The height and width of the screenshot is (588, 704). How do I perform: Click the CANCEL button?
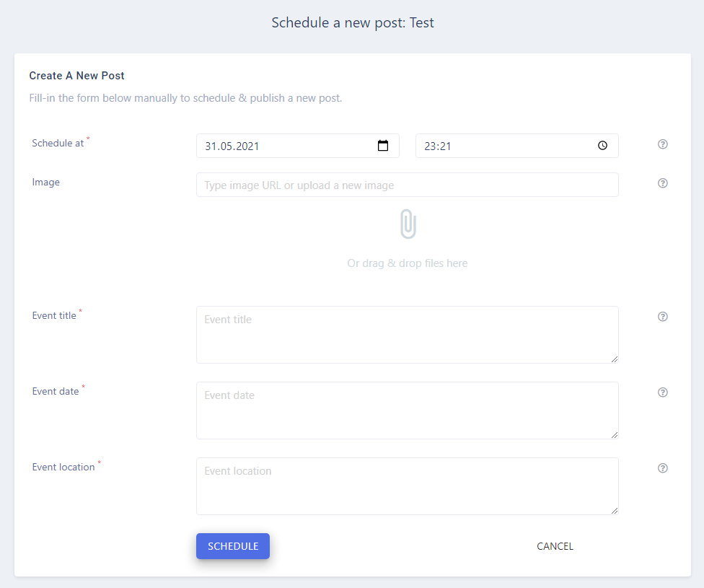555,546
